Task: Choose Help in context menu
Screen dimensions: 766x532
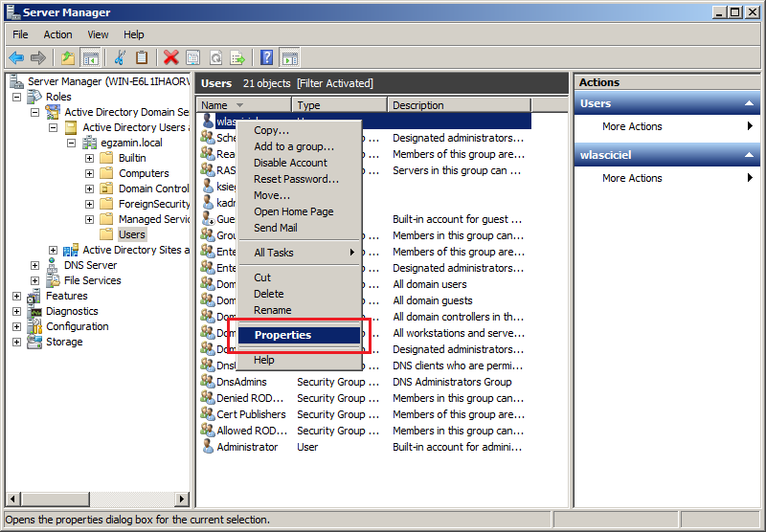Action: click(300, 360)
